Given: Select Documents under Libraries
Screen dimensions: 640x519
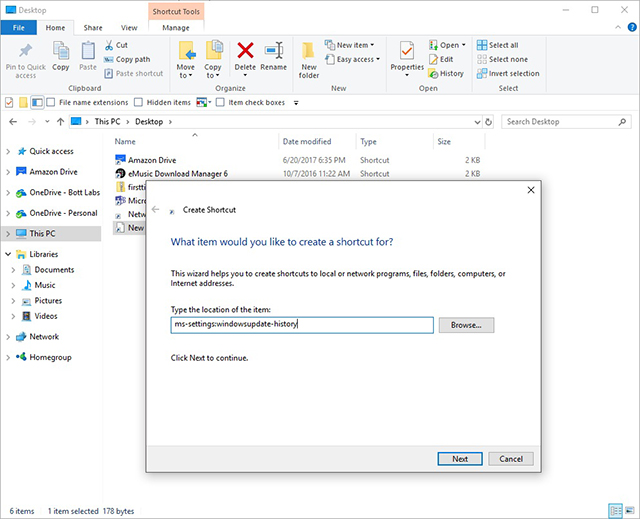Looking at the screenshot, I should pos(49,270).
